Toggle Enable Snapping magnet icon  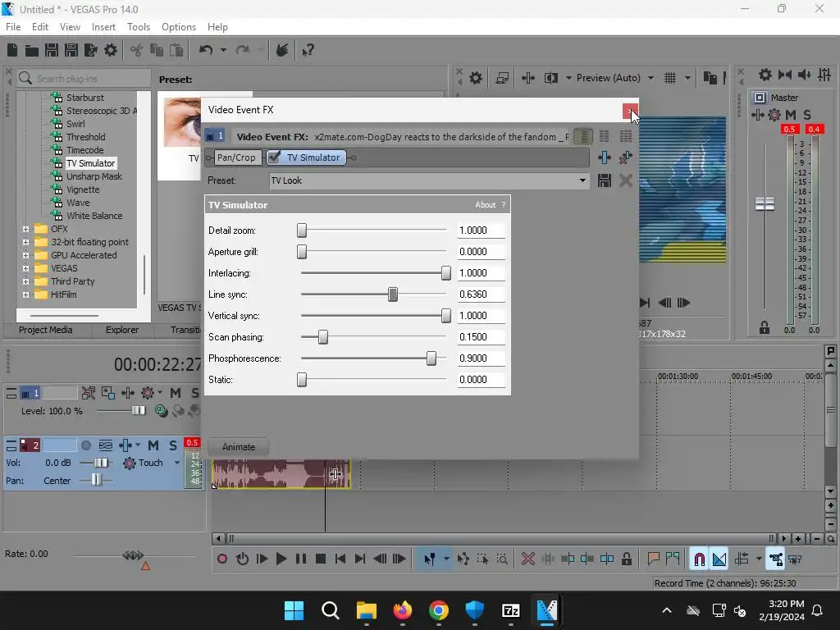[699, 559]
